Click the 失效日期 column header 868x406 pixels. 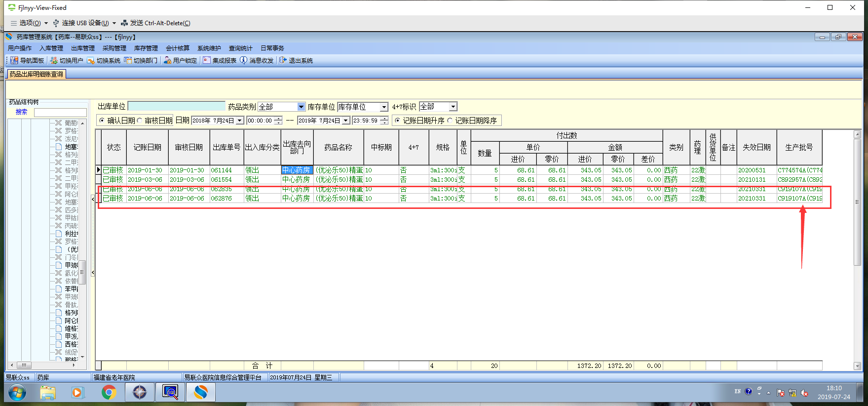tap(756, 147)
